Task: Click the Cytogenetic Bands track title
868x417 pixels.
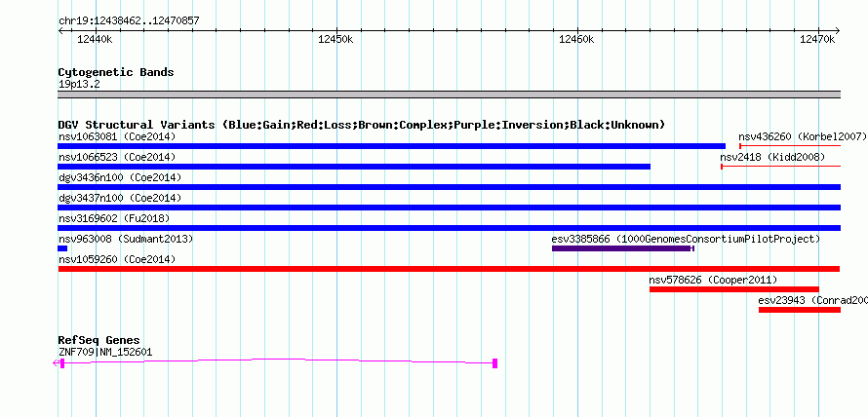Action: (x=116, y=72)
